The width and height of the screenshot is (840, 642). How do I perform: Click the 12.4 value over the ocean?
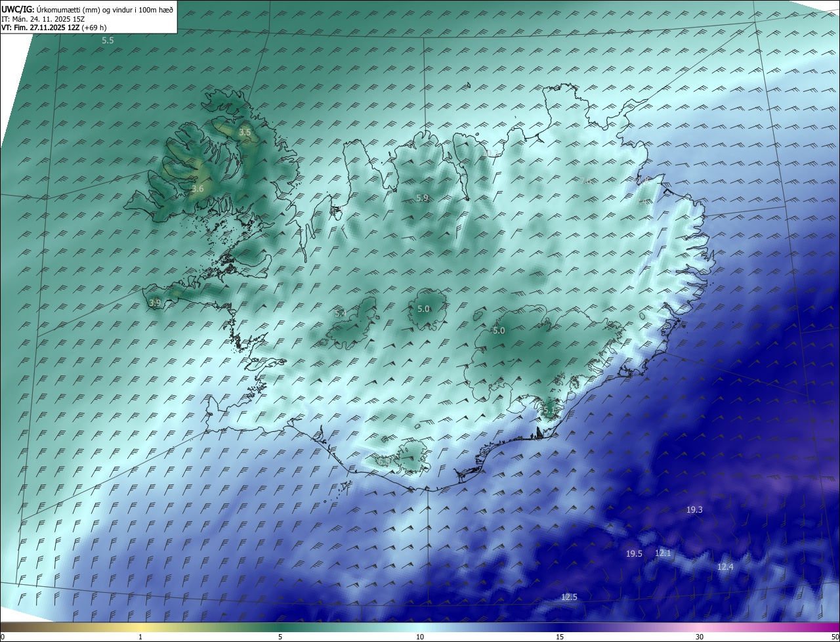pyautogui.click(x=725, y=567)
